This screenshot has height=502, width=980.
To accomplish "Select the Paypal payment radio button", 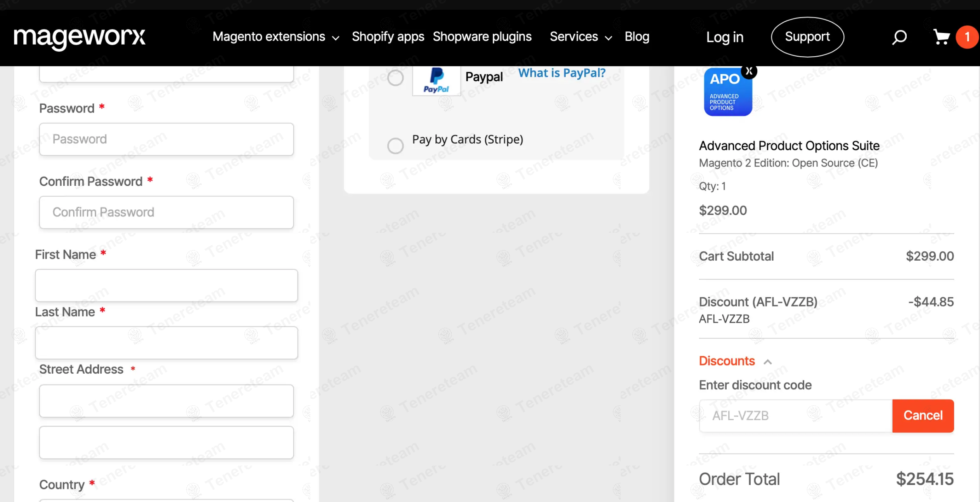I will click(x=395, y=78).
